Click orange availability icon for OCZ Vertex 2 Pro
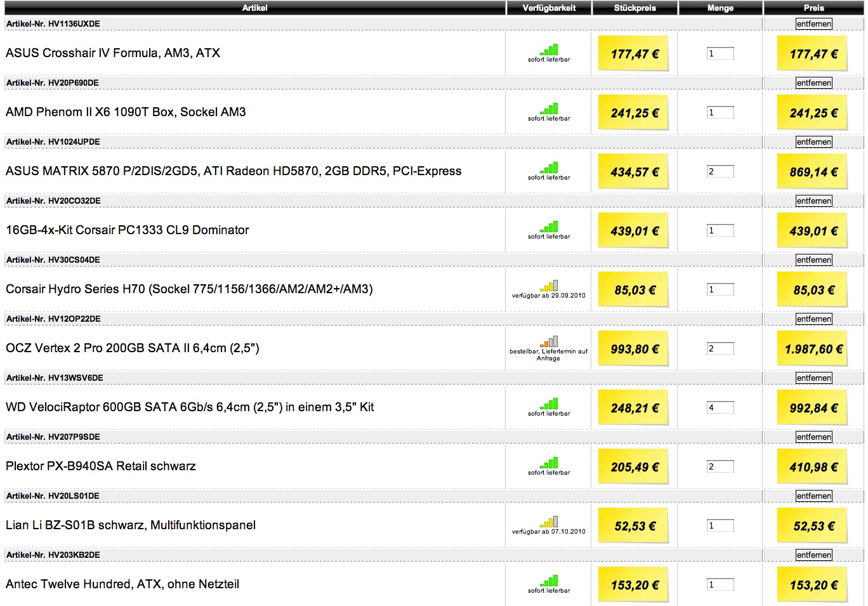The image size is (868, 606). [x=549, y=341]
